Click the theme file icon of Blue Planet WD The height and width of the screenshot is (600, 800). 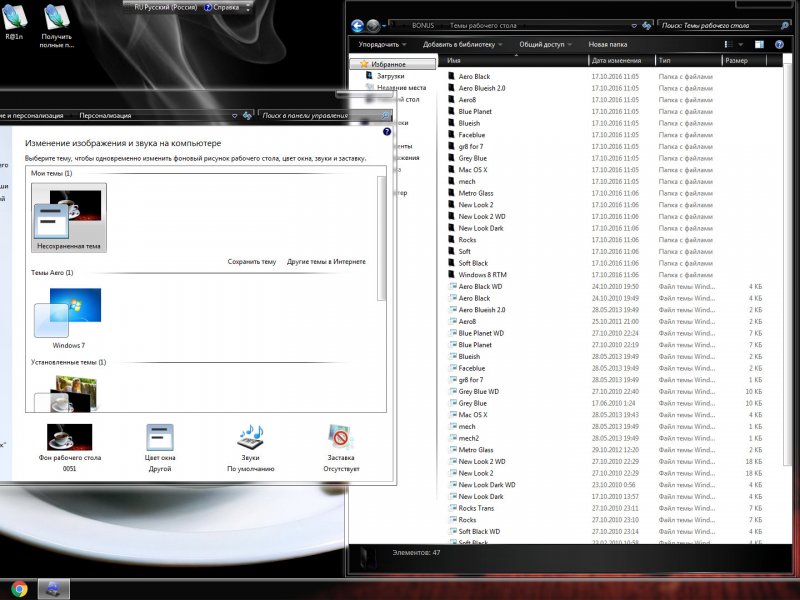tap(452, 333)
